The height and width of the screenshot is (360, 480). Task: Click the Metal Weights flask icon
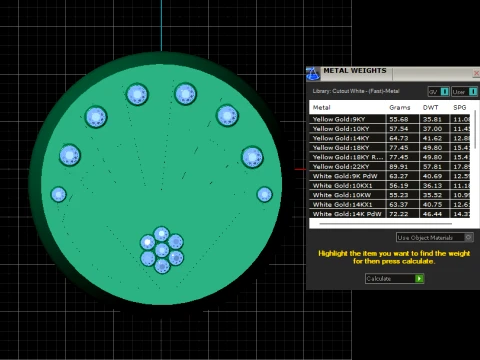pyautogui.click(x=313, y=74)
